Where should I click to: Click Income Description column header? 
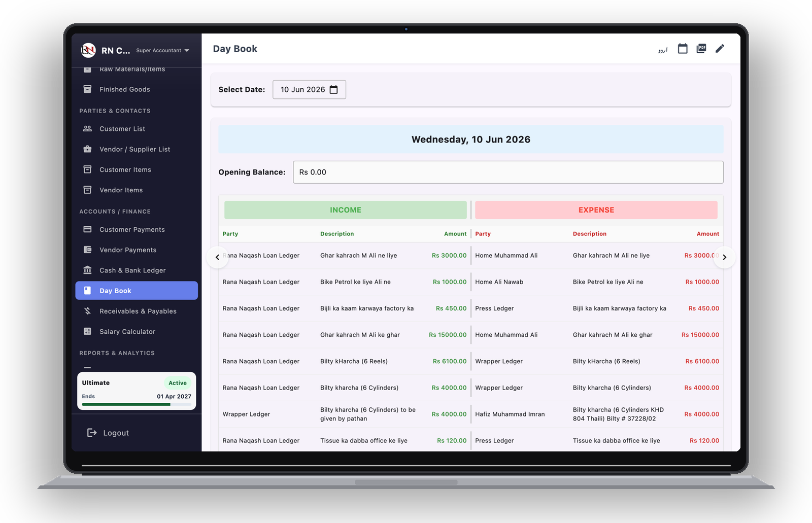coord(337,234)
